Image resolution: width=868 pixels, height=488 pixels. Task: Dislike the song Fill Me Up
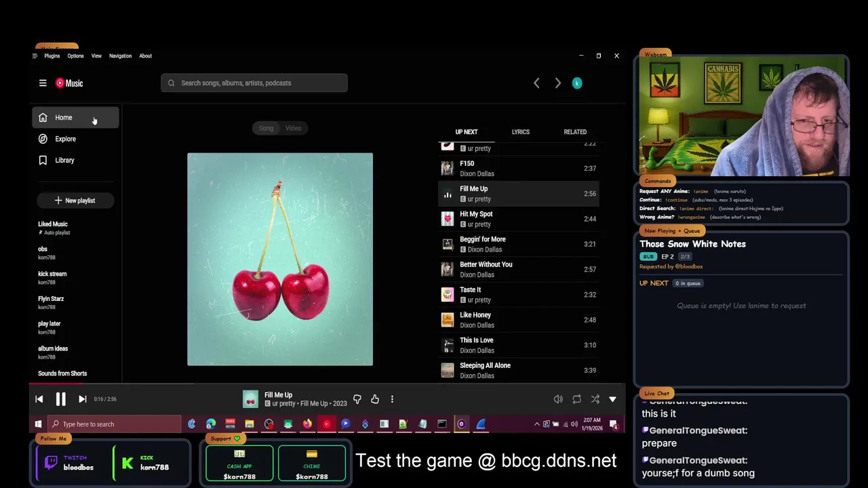click(357, 399)
